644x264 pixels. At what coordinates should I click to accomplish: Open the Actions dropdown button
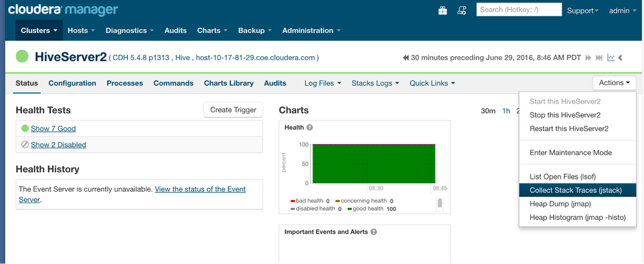click(614, 83)
